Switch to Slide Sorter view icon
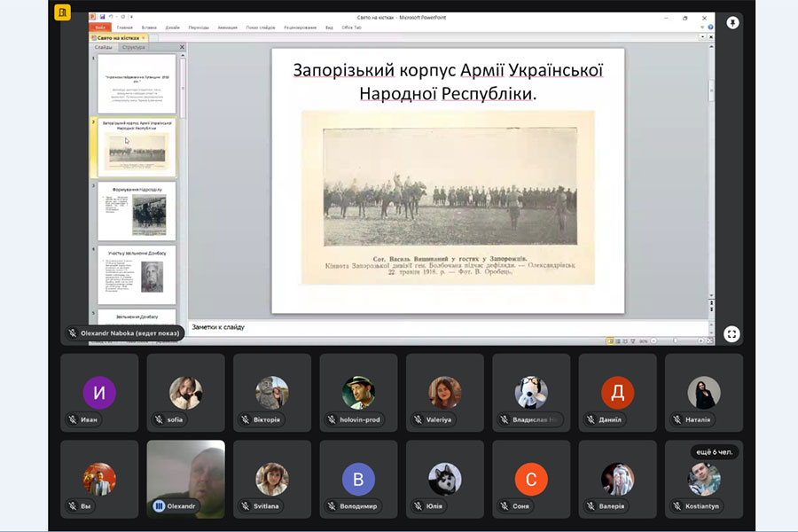Screen dimensions: 798x532 [616, 340]
